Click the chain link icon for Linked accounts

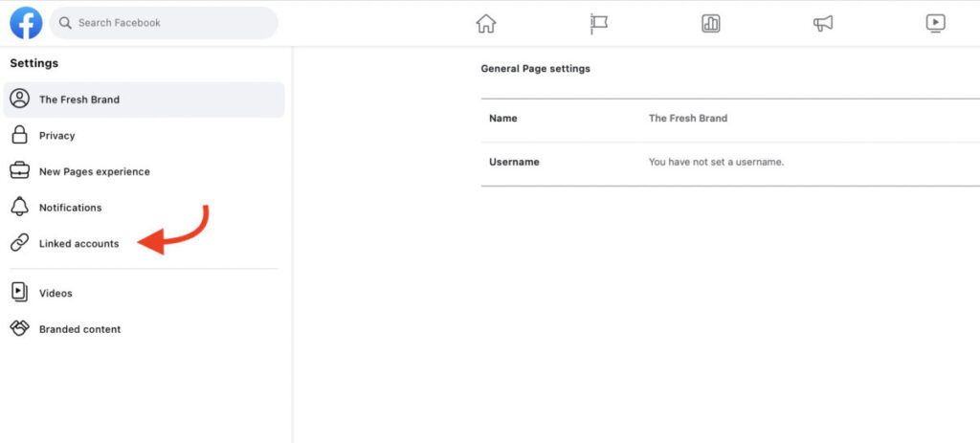[20, 242]
